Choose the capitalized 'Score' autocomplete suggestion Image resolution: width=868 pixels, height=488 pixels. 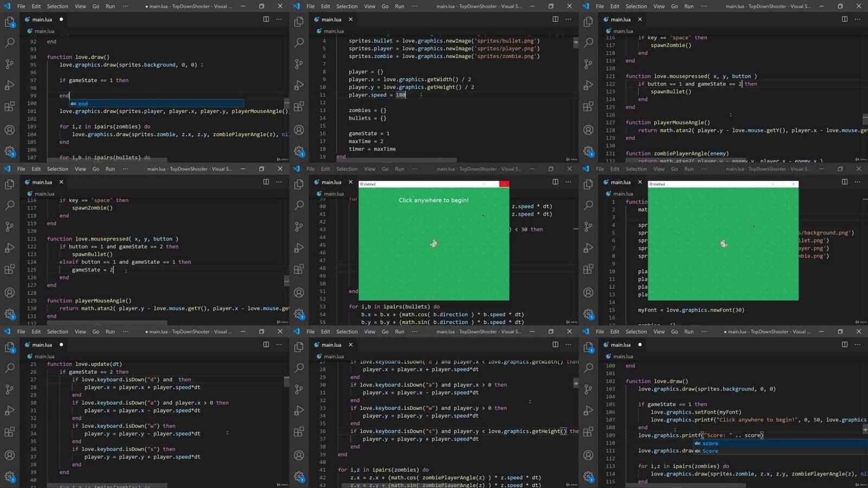(x=780, y=451)
